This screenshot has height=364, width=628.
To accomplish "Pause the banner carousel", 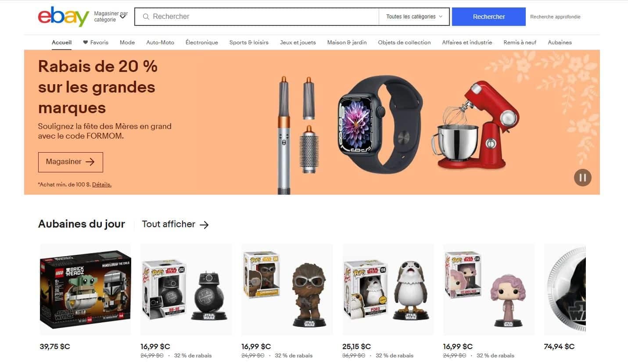I will 583,178.
